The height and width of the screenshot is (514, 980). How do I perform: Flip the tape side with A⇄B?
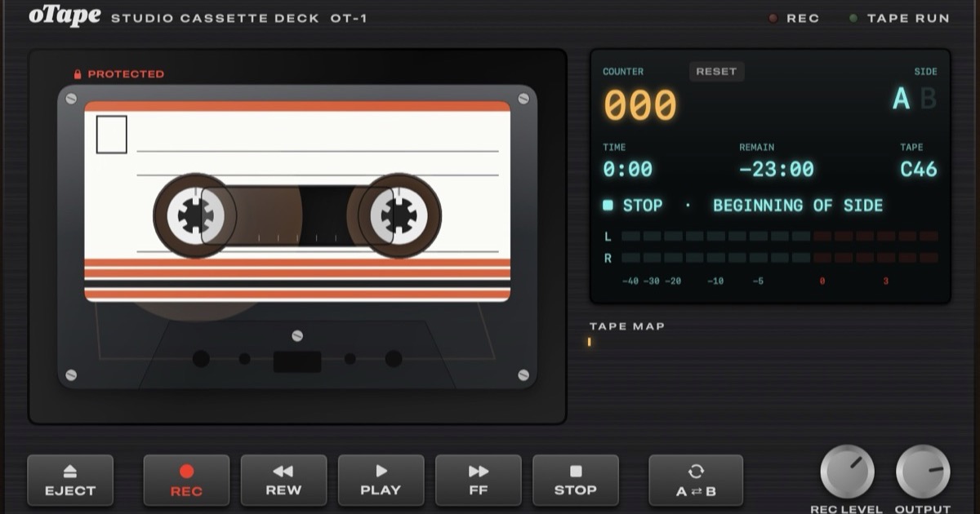(696, 481)
